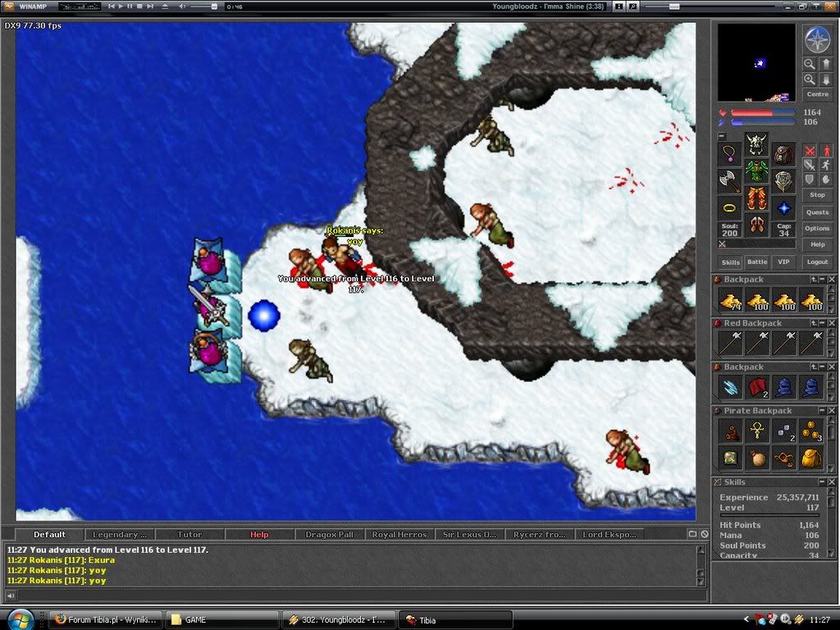Open the Royal Herros chat tab

click(x=399, y=535)
